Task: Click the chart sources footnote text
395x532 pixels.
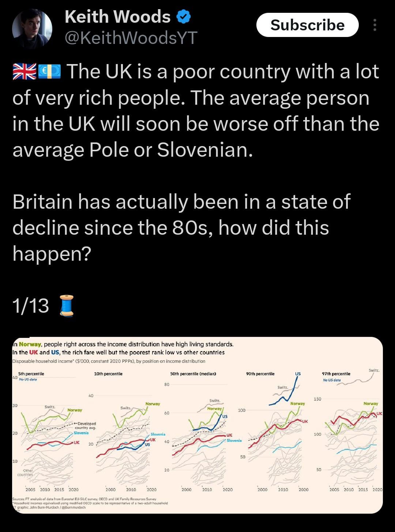Action: pos(90,503)
